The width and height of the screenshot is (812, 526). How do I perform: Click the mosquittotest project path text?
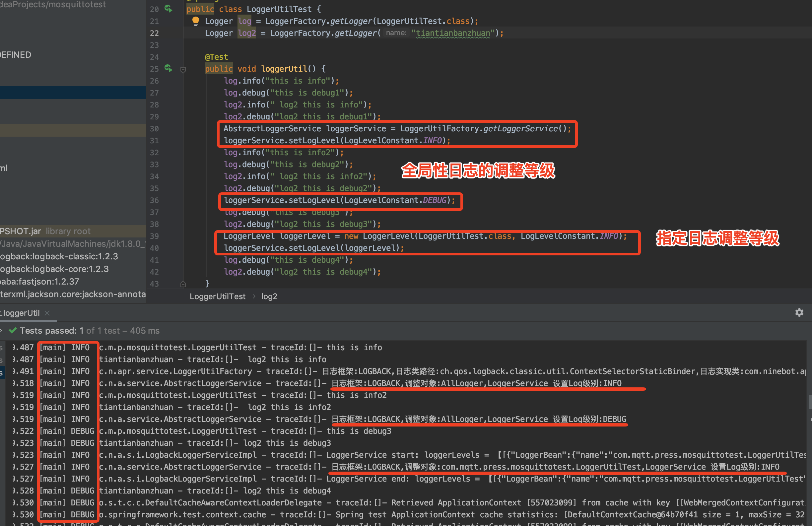(x=53, y=4)
